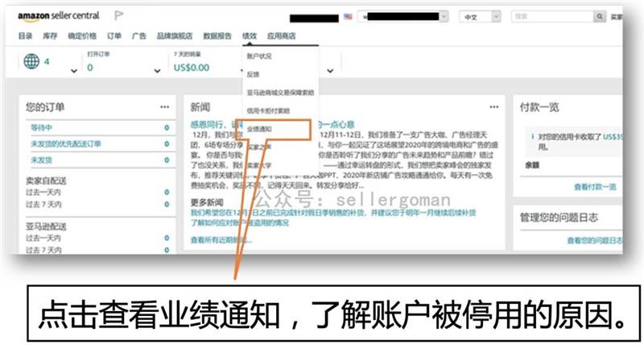Select 信用卡拒付索赔 menu entry
This screenshot has width=644, height=345.
268,110
